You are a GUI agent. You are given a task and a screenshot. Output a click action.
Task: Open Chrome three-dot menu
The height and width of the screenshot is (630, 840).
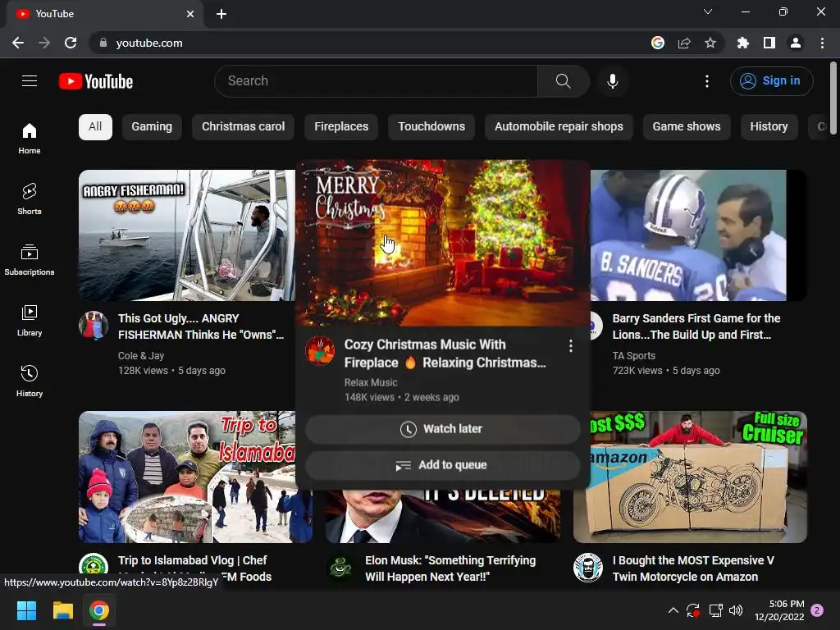click(x=822, y=43)
